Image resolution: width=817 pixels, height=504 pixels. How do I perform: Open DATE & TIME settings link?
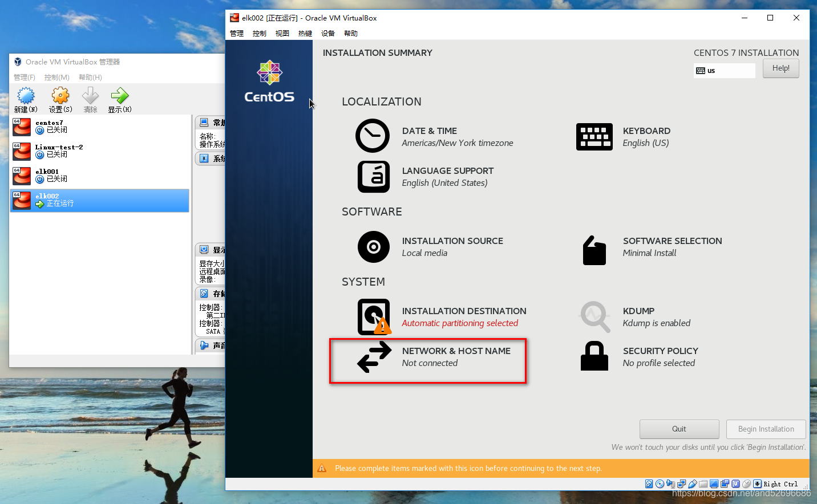430,131
